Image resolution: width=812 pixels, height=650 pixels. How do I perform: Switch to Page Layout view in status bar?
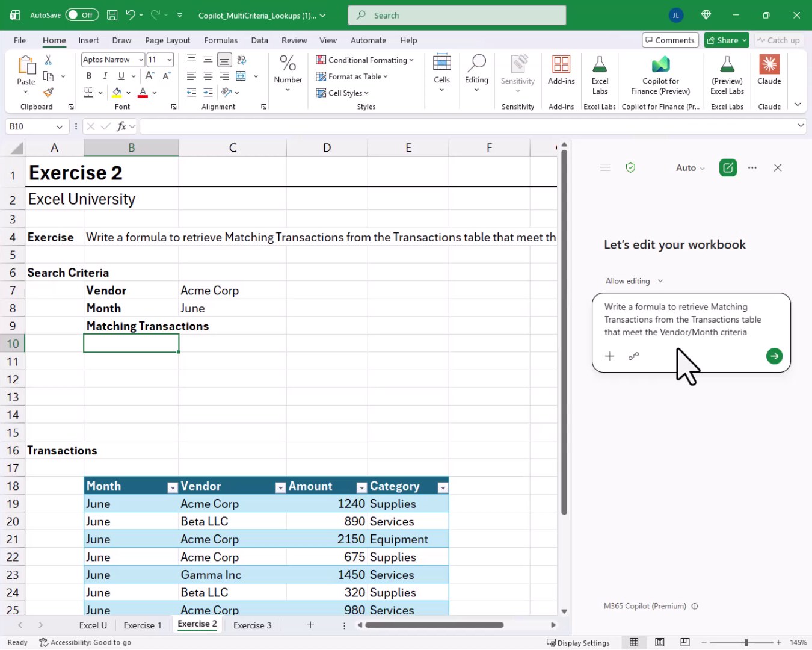[x=660, y=642]
